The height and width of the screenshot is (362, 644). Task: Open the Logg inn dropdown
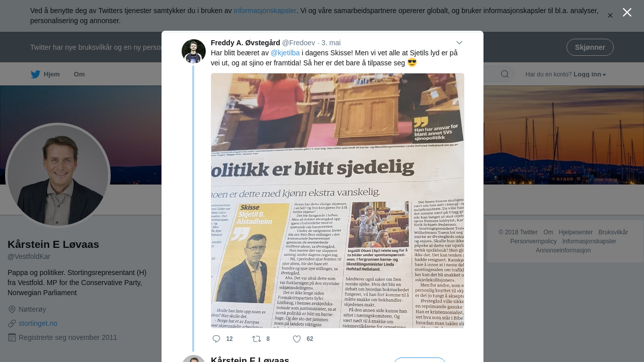coord(590,74)
